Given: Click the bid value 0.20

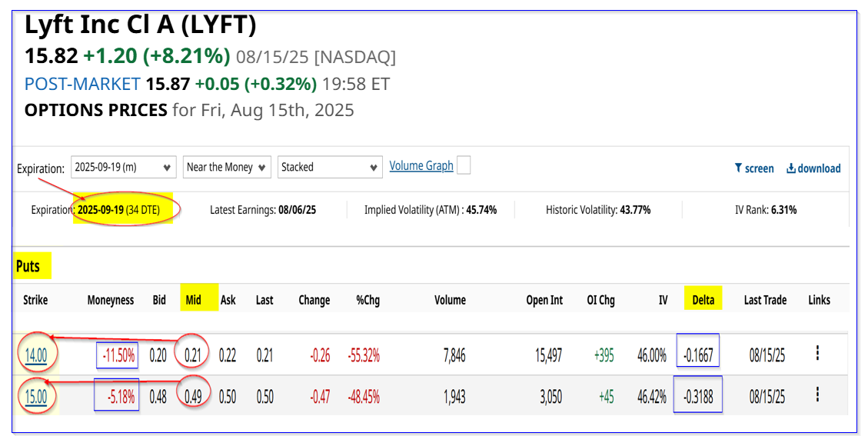Looking at the screenshot, I should coord(158,355).
